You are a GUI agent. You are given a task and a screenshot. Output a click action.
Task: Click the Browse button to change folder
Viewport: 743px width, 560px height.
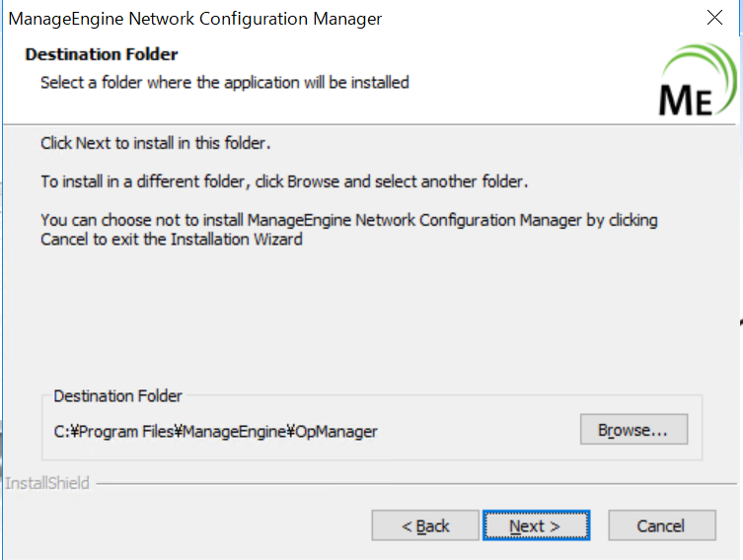pyautogui.click(x=632, y=430)
